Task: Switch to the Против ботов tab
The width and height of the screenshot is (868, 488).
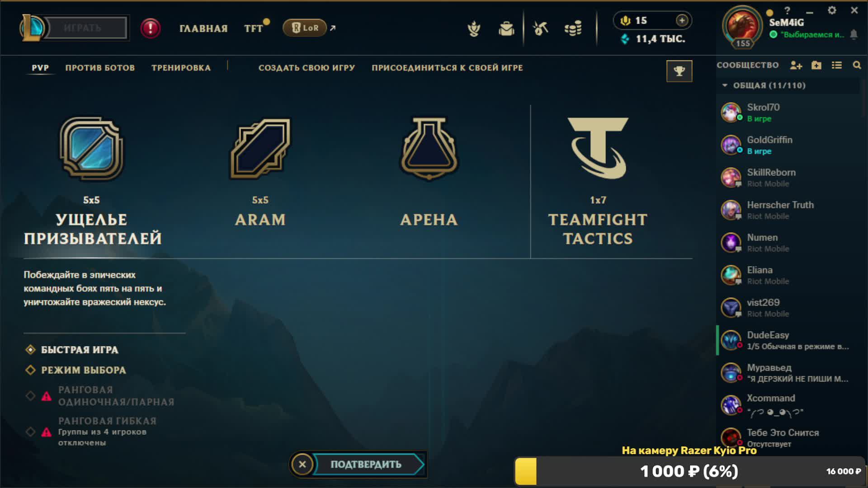Action: tap(100, 68)
